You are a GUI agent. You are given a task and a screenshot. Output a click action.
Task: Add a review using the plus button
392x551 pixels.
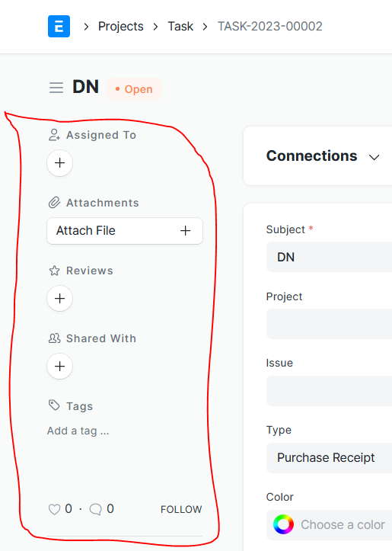[60, 298]
